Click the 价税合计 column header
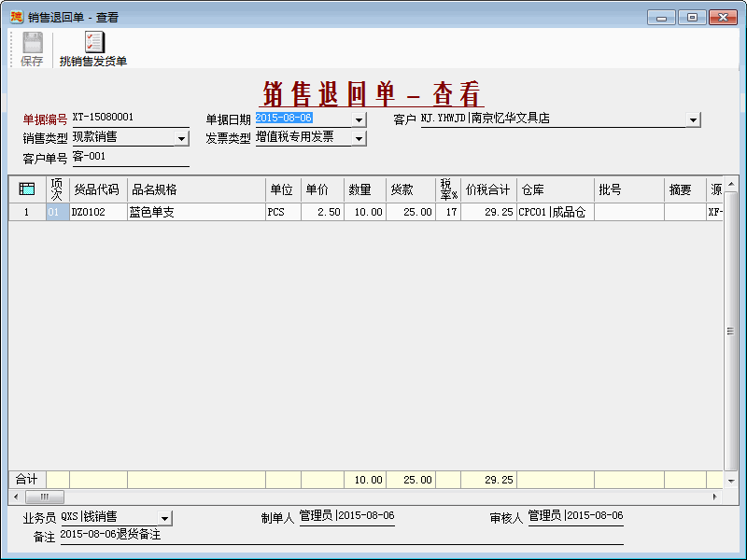 click(x=488, y=189)
